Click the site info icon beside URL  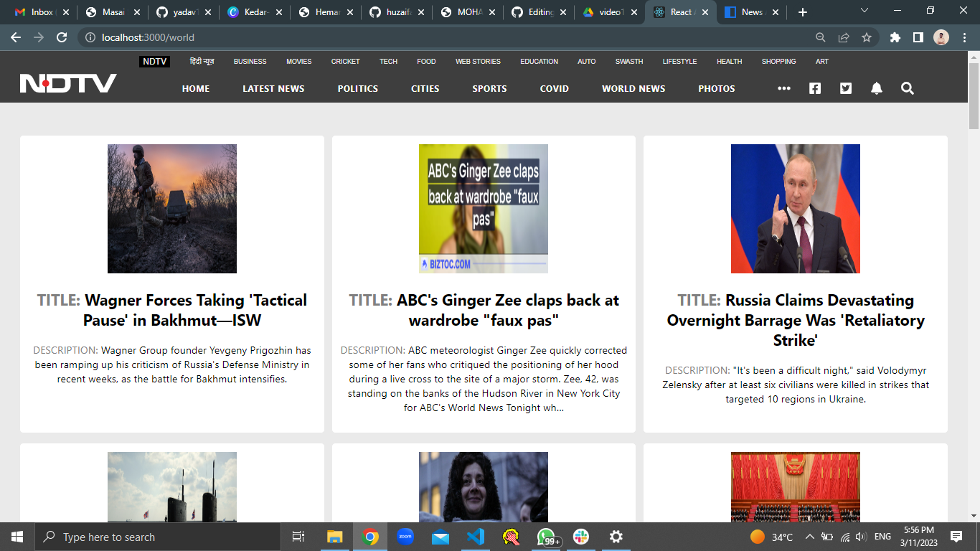[x=90, y=37]
